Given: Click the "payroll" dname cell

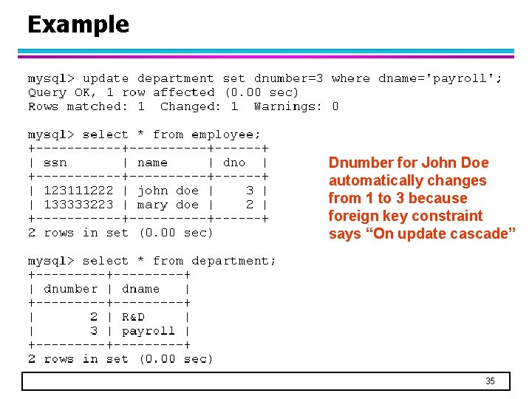Looking at the screenshot, I should (x=149, y=332).
